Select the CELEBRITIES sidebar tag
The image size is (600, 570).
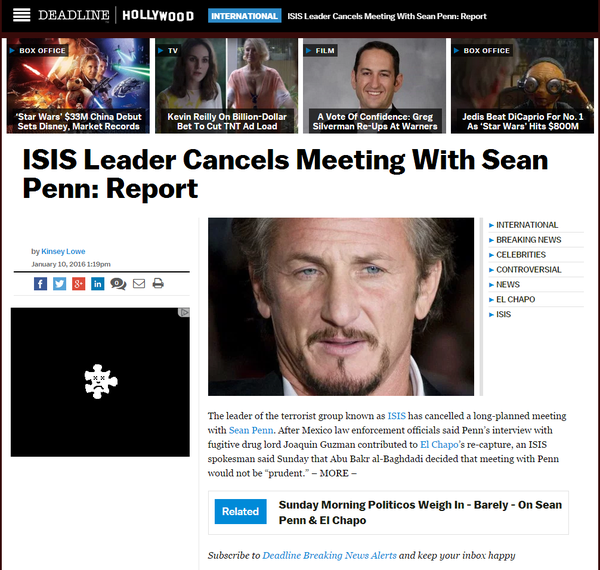(x=521, y=255)
